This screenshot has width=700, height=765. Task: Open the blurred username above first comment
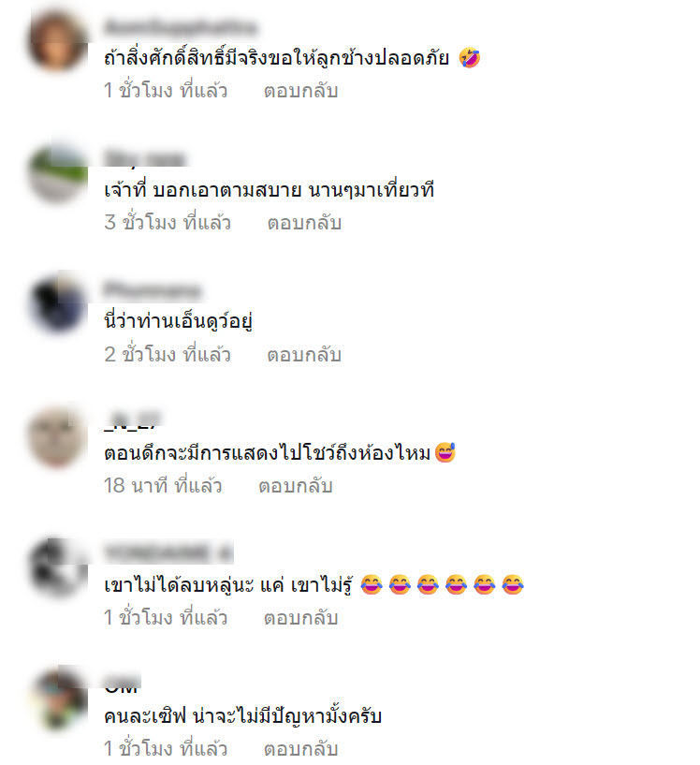[180, 27]
